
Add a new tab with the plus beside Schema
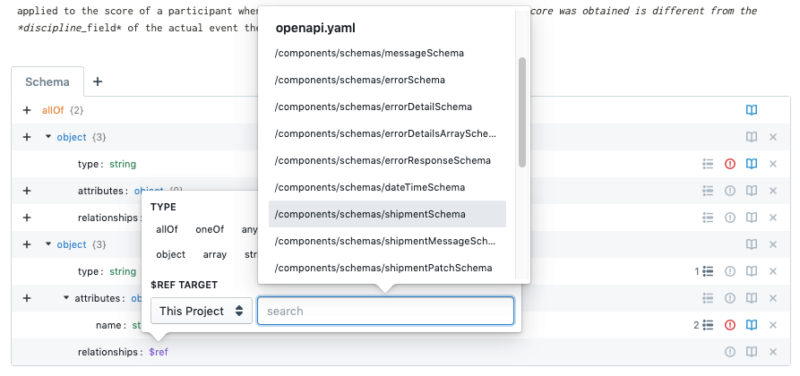(97, 82)
